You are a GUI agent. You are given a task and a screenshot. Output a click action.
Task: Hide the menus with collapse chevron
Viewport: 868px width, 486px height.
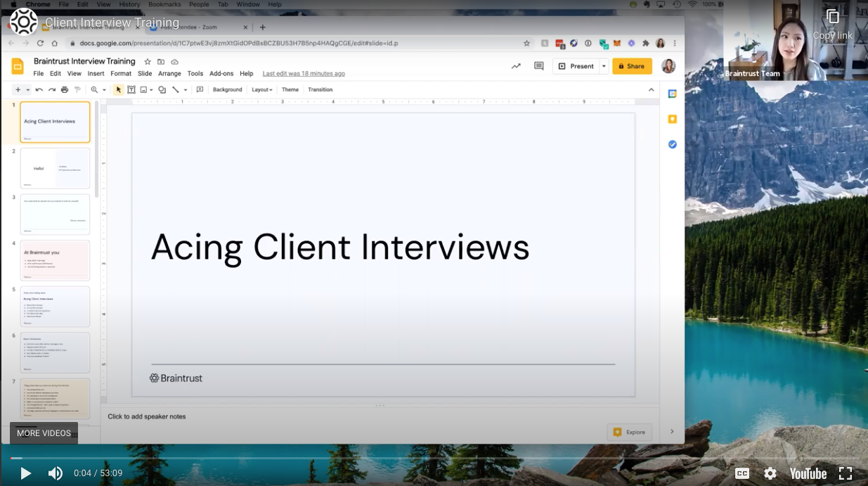click(651, 89)
